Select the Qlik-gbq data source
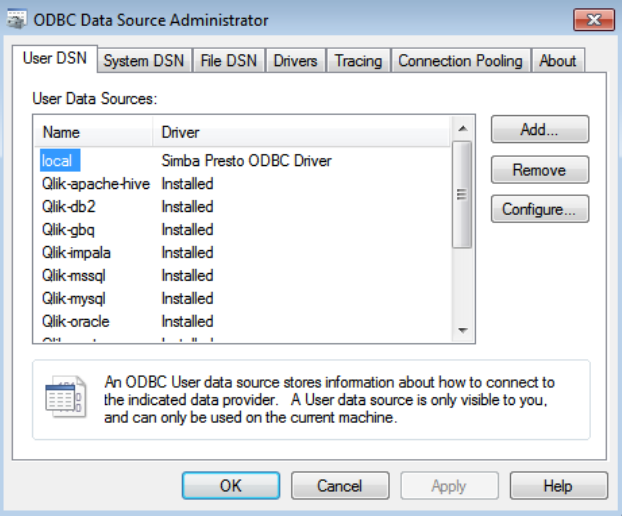Image resolution: width=622 pixels, height=516 pixels. click(68, 230)
